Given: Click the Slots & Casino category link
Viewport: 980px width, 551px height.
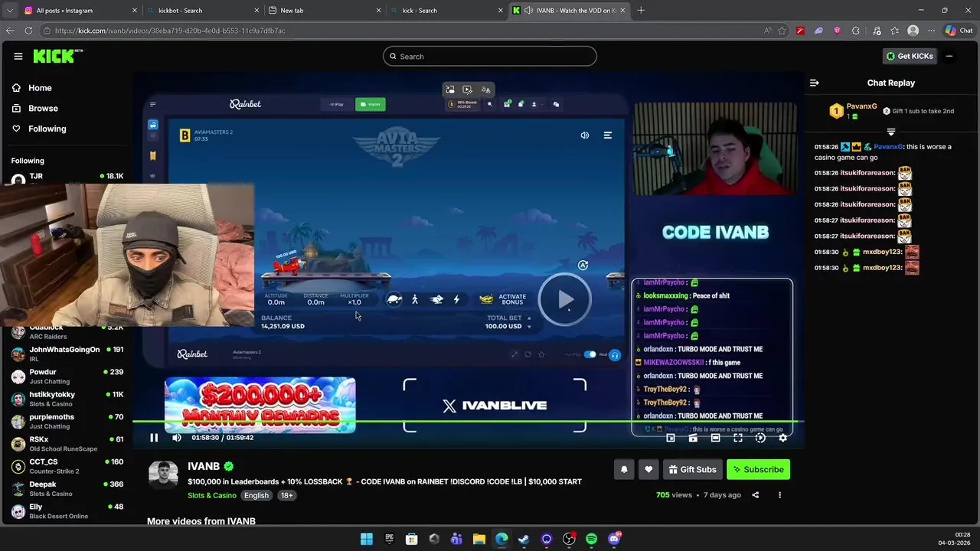Looking at the screenshot, I should click(212, 495).
